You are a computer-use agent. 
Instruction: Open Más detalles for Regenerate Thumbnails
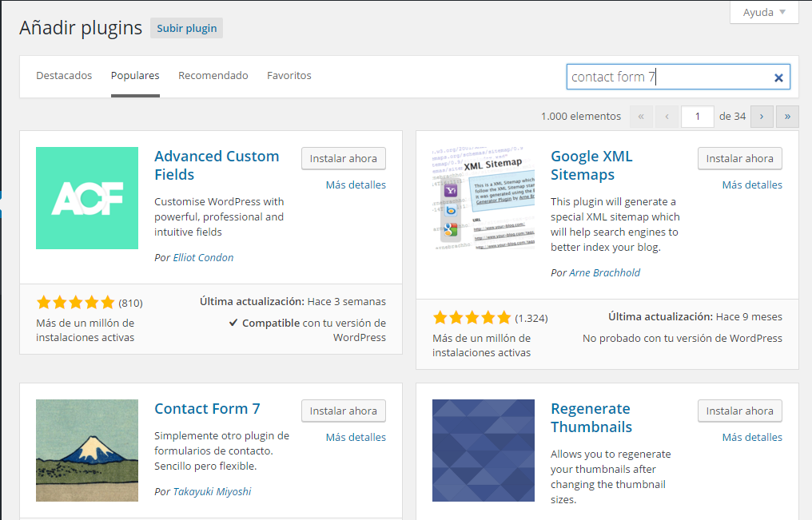[x=752, y=437]
